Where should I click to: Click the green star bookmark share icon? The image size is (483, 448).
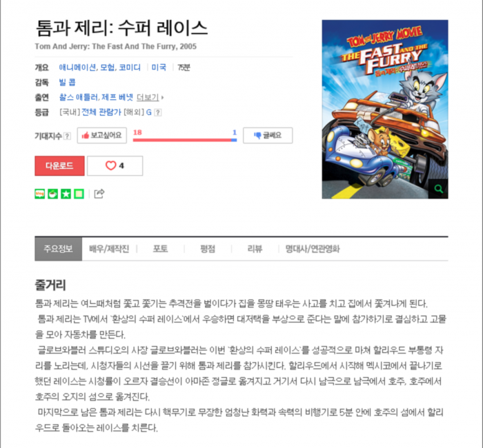click(x=66, y=194)
